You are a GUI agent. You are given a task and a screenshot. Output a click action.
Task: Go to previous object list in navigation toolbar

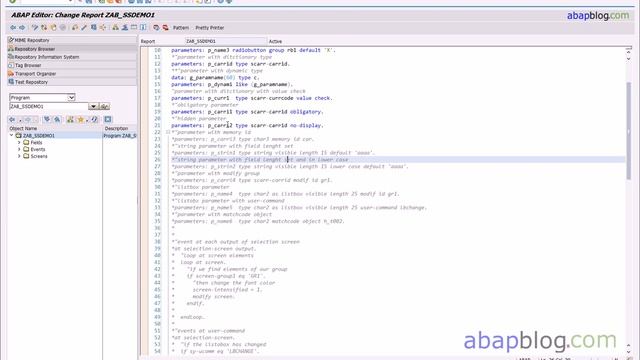pyautogui.click(x=12, y=119)
